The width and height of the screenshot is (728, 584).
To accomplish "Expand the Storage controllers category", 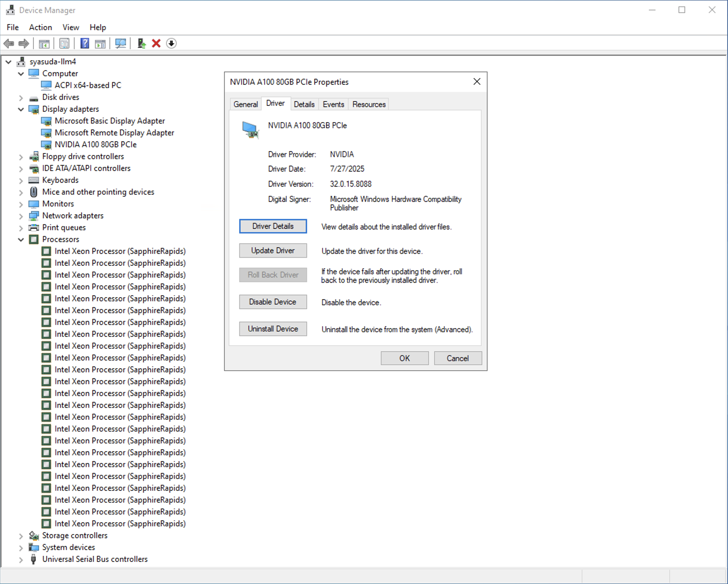I will (x=21, y=536).
